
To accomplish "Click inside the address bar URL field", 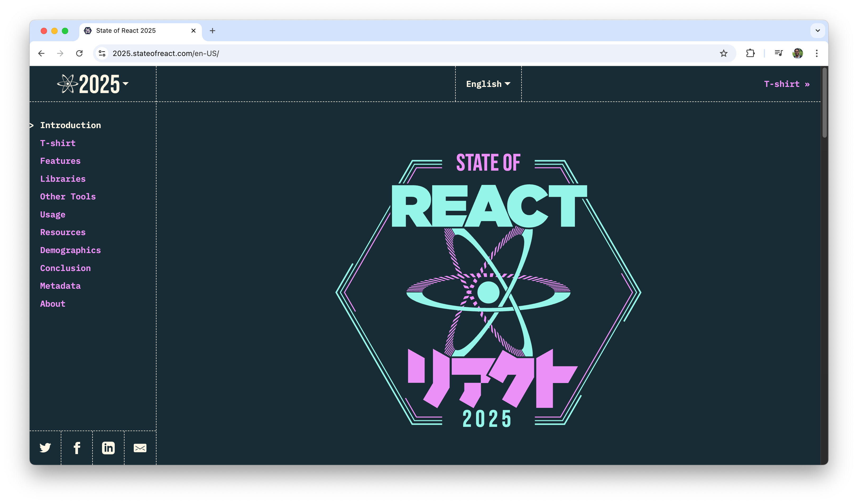I will (x=166, y=53).
